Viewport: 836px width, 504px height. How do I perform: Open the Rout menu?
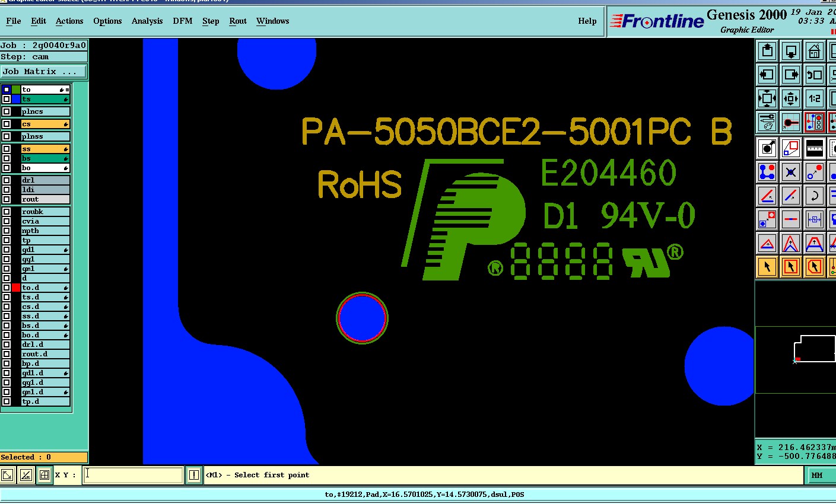[238, 21]
